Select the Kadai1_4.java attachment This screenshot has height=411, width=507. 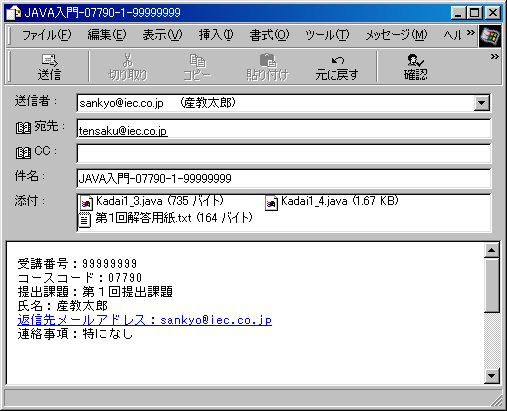point(332,201)
